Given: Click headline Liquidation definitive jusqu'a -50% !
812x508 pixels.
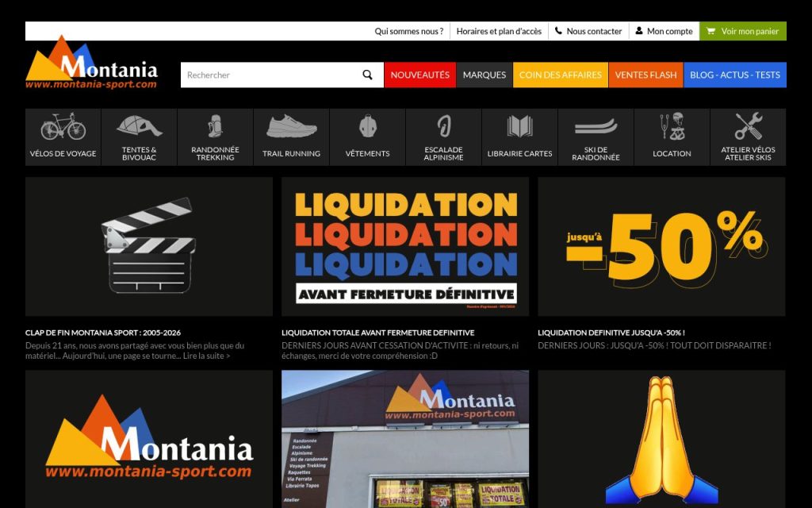Looking at the screenshot, I should coord(611,333).
